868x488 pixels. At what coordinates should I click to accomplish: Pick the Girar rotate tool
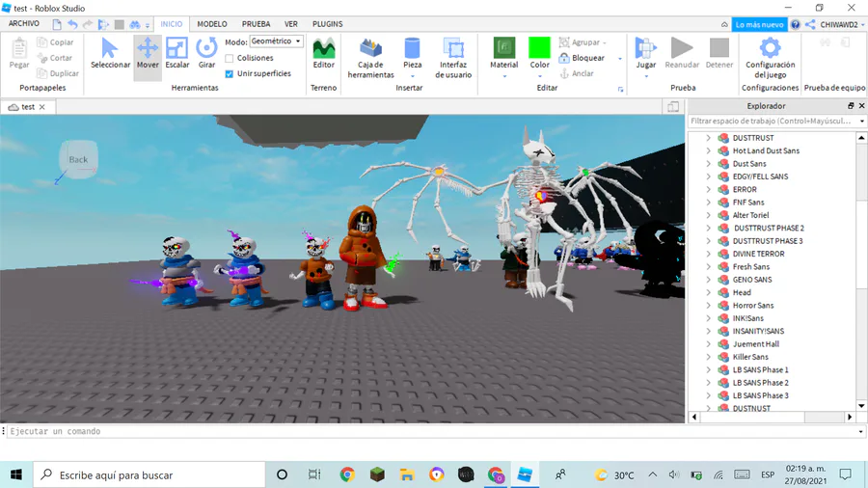tap(206, 54)
